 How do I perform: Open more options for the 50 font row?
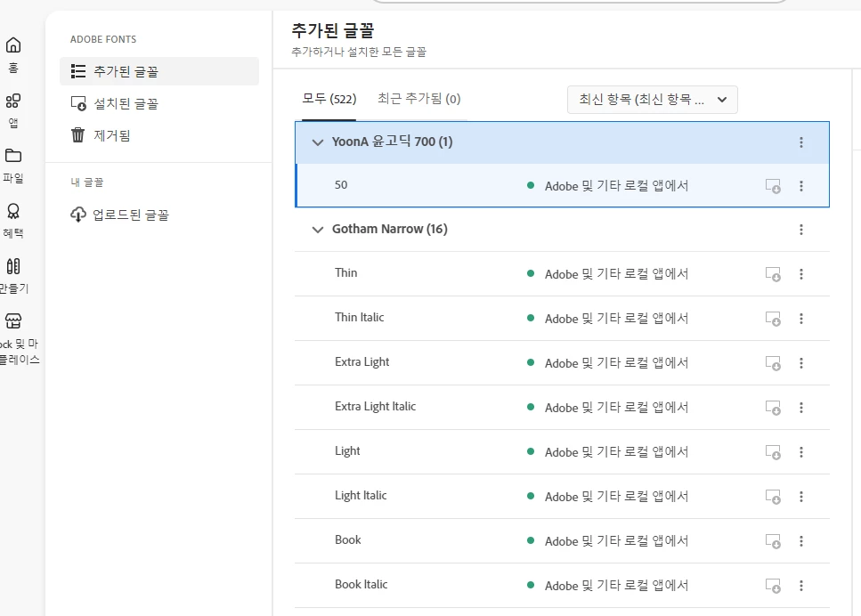click(x=801, y=186)
